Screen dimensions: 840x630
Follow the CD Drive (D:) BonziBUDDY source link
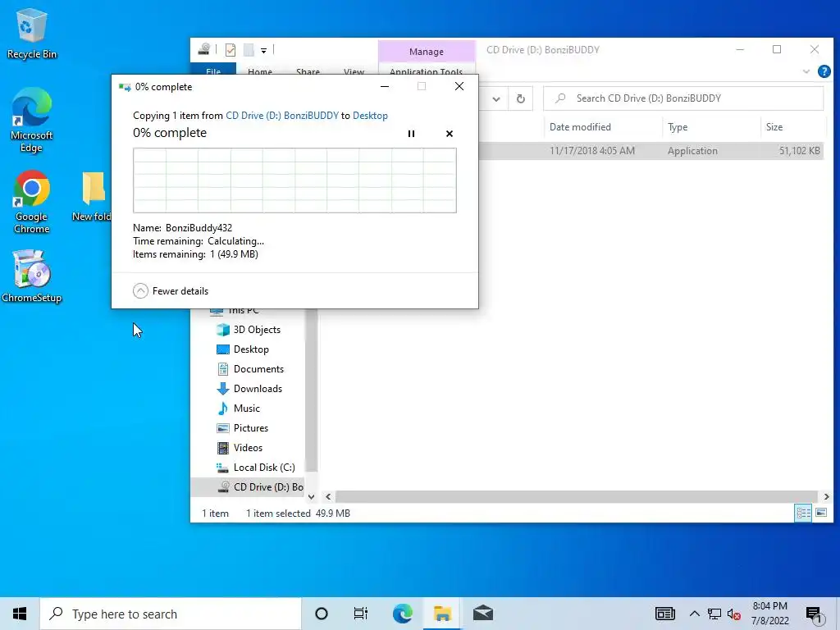pos(282,115)
